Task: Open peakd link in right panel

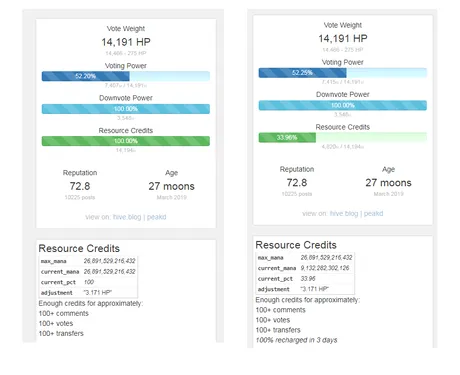Action: tap(373, 214)
